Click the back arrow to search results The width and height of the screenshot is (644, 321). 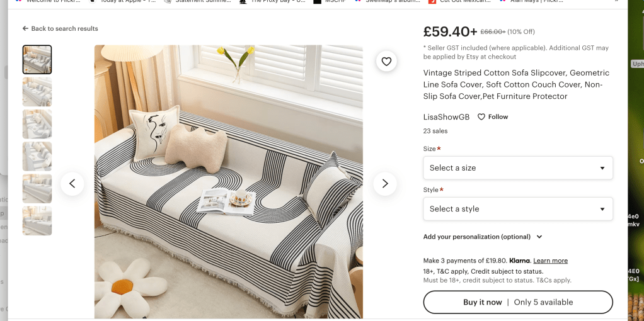25,28
